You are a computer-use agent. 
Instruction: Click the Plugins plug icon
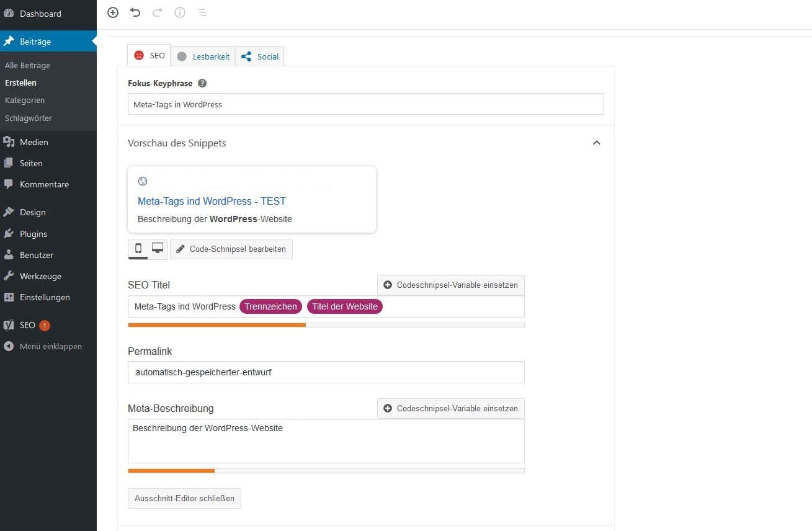tap(9, 234)
